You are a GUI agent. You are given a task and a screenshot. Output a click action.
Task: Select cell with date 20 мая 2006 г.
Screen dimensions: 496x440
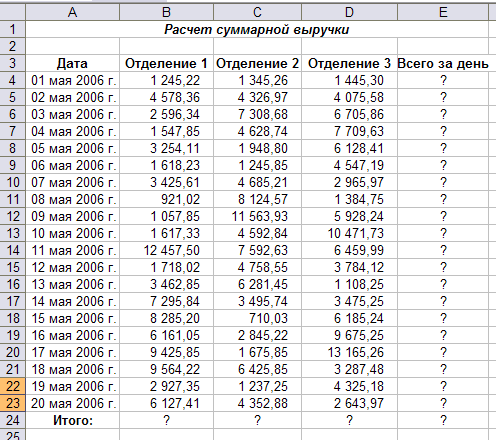pos(72,403)
